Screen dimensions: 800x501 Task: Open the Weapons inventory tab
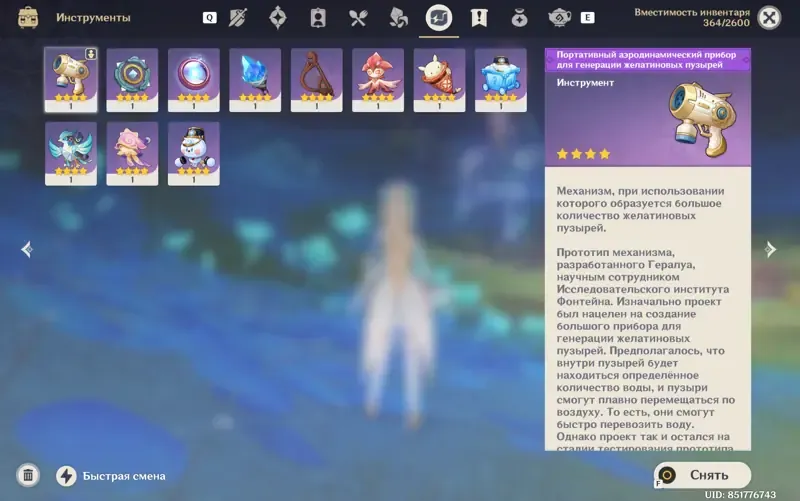coord(238,18)
